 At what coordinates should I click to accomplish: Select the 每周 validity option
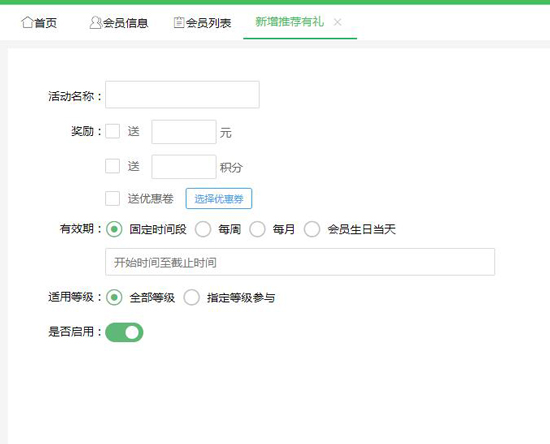click(x=203, y=229)
